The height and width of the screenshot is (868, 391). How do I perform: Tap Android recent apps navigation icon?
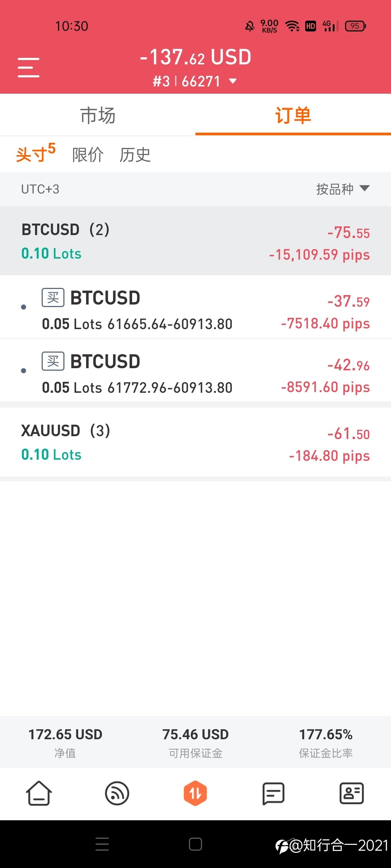(x=102, y=844)
